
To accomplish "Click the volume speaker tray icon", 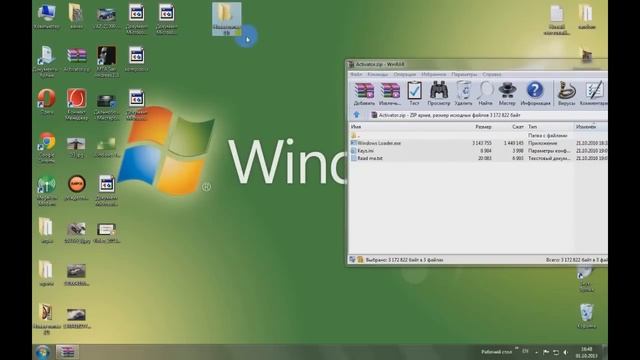I will pos(566,352).
